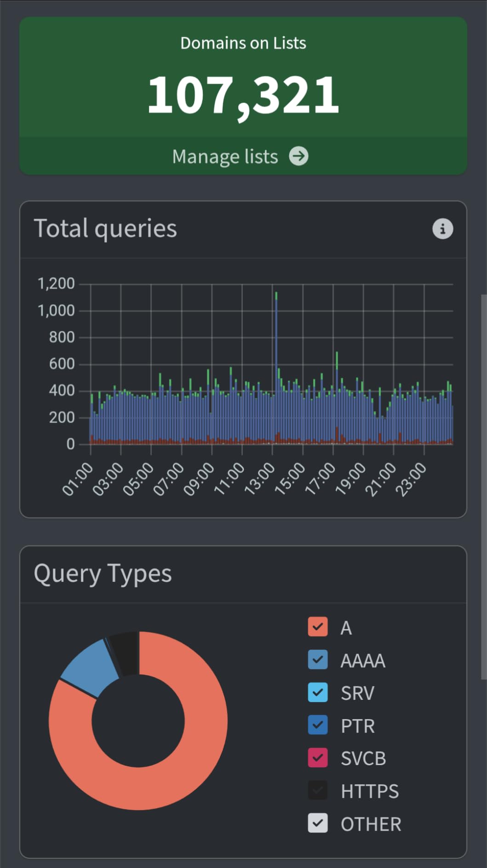487x868 pixels.
Task: Toggle the SVCB query type checkbox
Action: coord(318,758)
